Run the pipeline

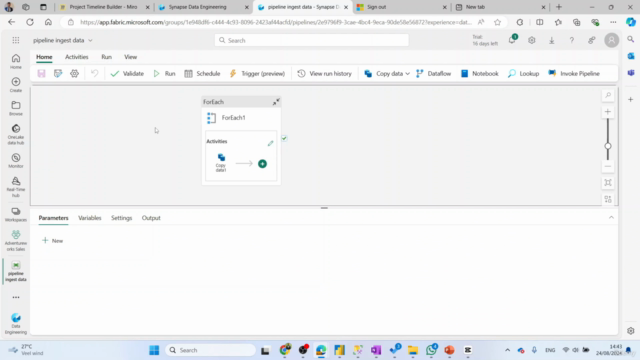click(164, 73)
